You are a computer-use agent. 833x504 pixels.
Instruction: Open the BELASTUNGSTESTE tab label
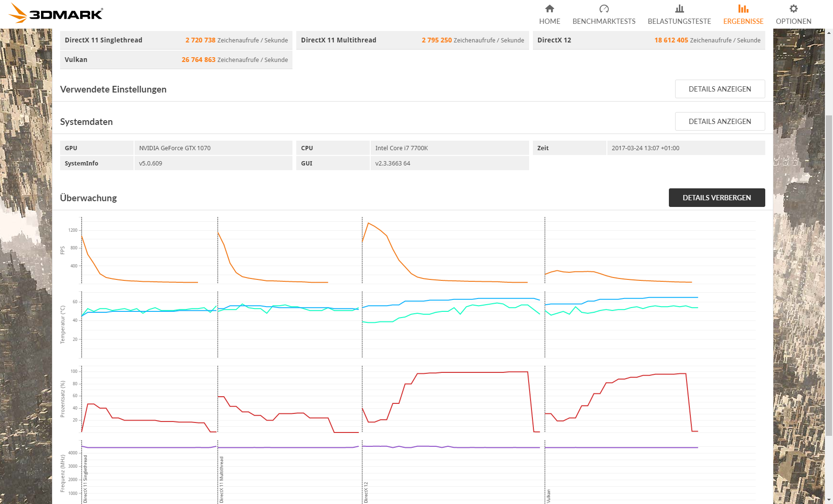(x=679, y=21)
